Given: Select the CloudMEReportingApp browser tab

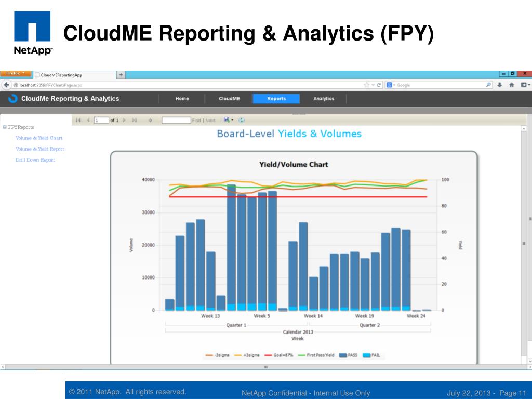Looking at the screenshot, I should point(75,75).
